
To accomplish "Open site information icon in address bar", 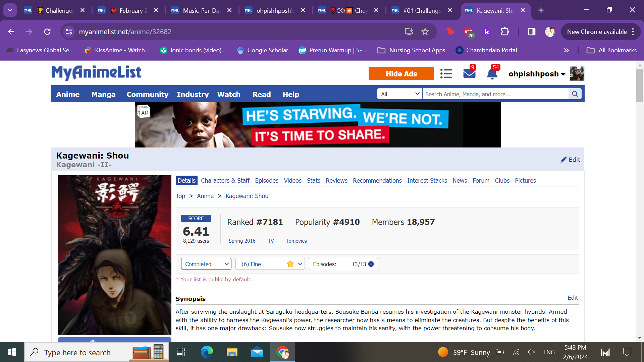I will tap(69, 32).
